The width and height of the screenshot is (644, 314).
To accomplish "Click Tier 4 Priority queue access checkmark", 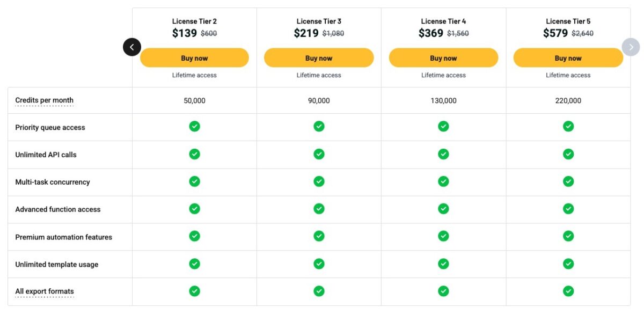I will (x=443, y=127).
